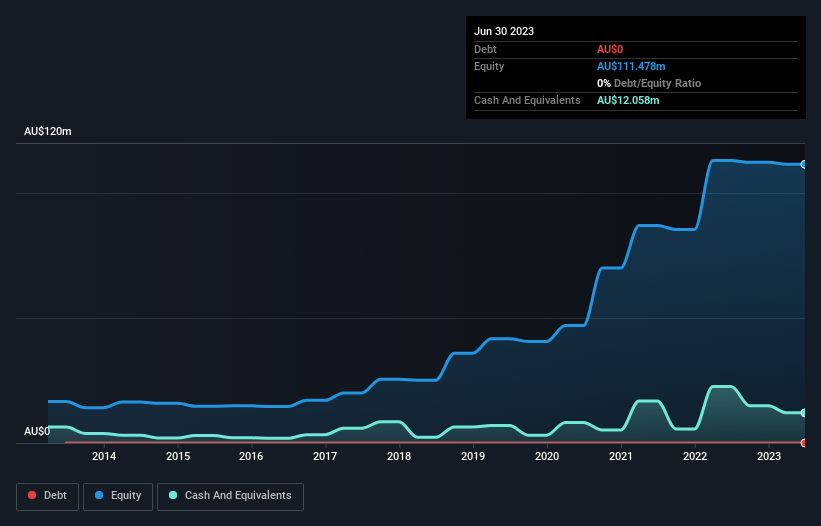Select the teal Cash endpoint marker
This screenshot has width=821, height=526.
click(x=804, y=412)
